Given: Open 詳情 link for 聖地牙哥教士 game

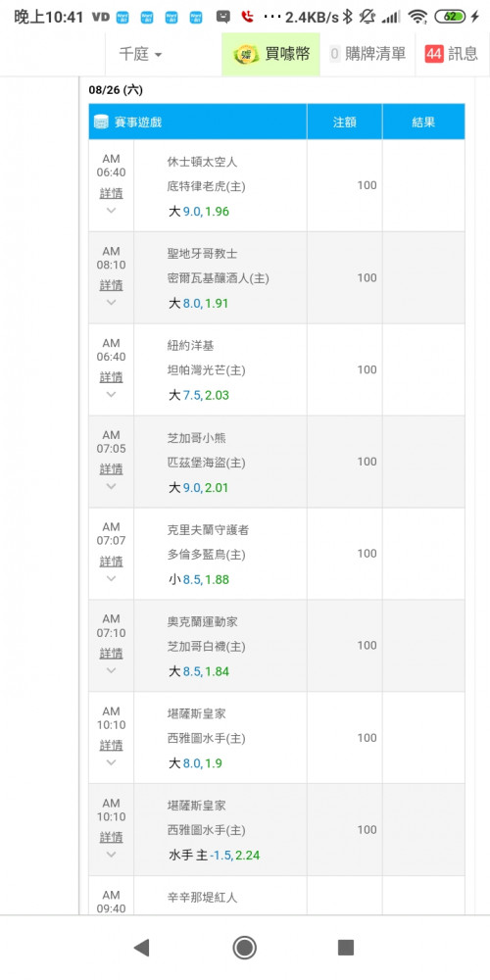Looking at the screenshot, I should click(x=112, y=285).
